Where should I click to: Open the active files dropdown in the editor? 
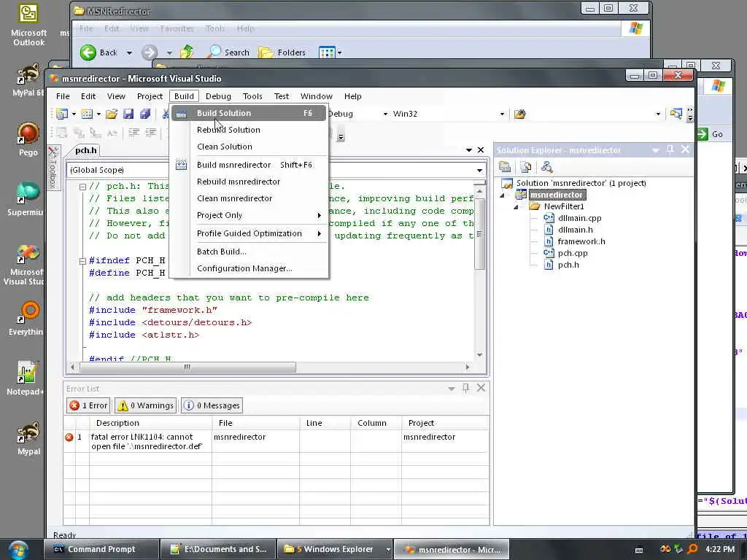pos(469,150)
